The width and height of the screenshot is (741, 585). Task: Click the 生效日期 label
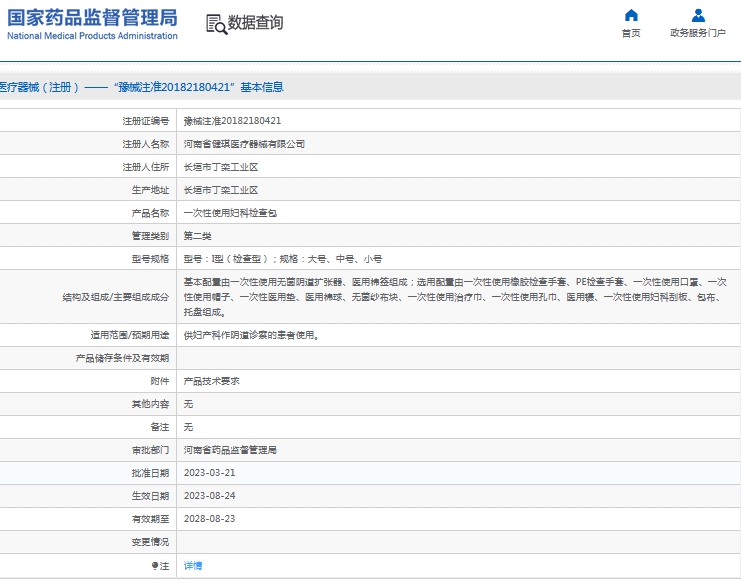click(x=150, y=496)
